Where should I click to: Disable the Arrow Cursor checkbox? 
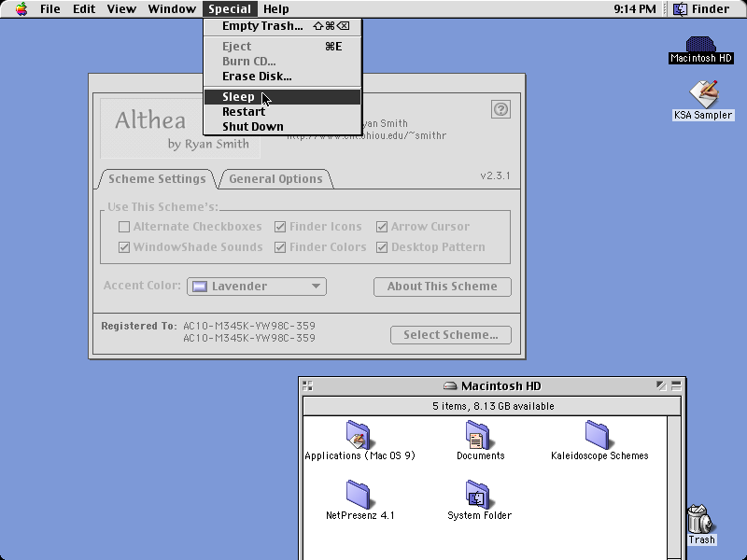[x=382, y=227]
